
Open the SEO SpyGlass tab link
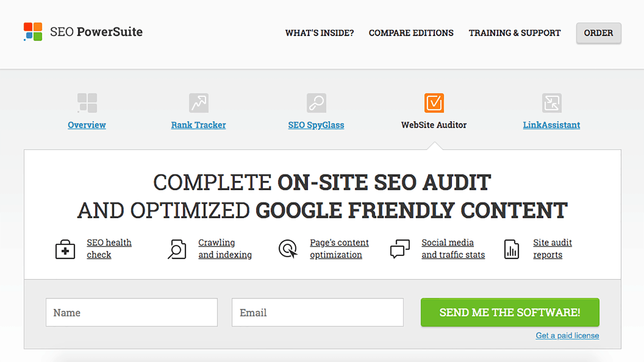[x=316, y=125]
